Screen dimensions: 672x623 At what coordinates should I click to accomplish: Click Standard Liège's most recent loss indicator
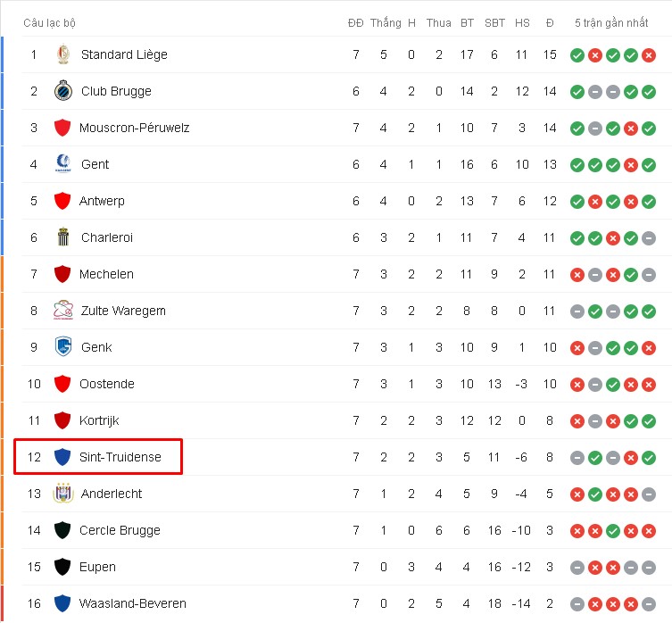tap(649, 55)
